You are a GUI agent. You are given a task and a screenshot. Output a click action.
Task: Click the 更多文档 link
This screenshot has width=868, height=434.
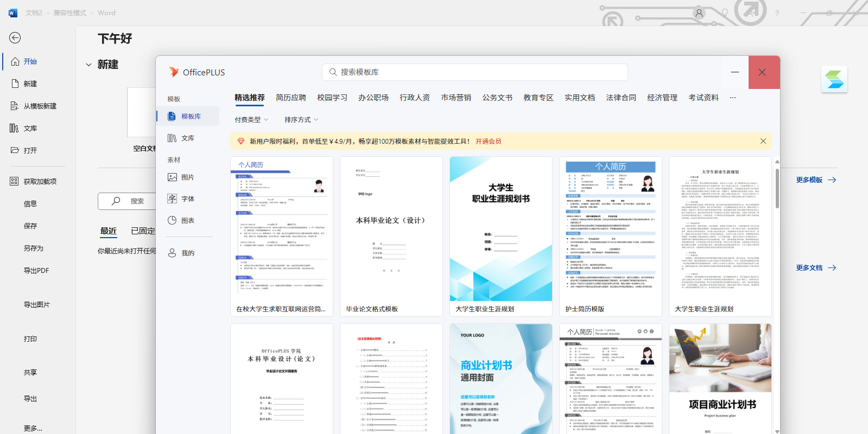tap(816, 267)
